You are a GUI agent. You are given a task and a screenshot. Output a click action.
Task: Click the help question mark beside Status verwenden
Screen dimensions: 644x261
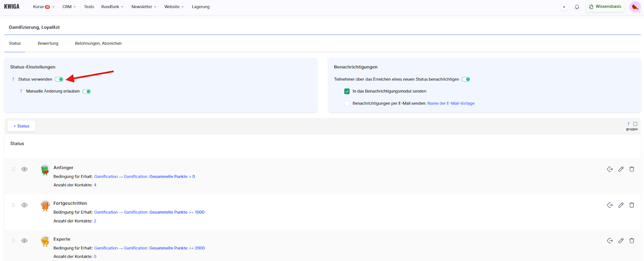pyautogui.click(x=13, y=80)
